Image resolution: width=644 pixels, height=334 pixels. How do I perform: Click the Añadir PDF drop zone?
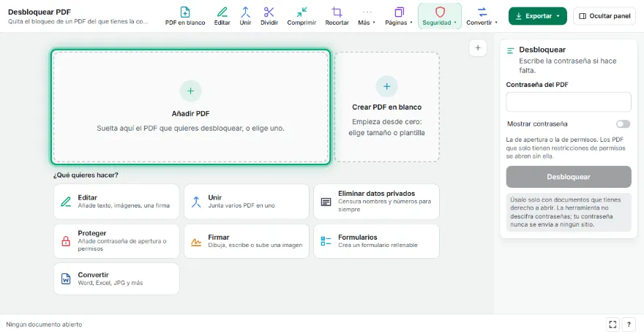pyautogui.click(x=190, y=107)
